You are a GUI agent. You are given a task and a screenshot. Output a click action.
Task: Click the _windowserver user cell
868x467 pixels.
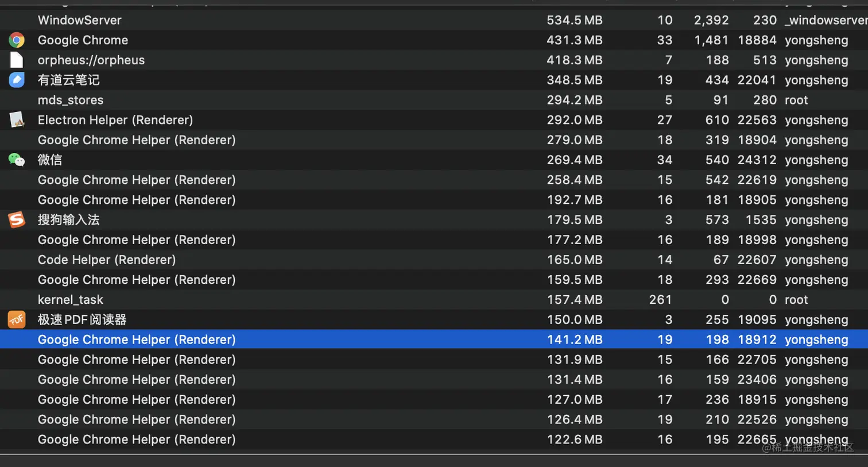[x=826, y=20]
